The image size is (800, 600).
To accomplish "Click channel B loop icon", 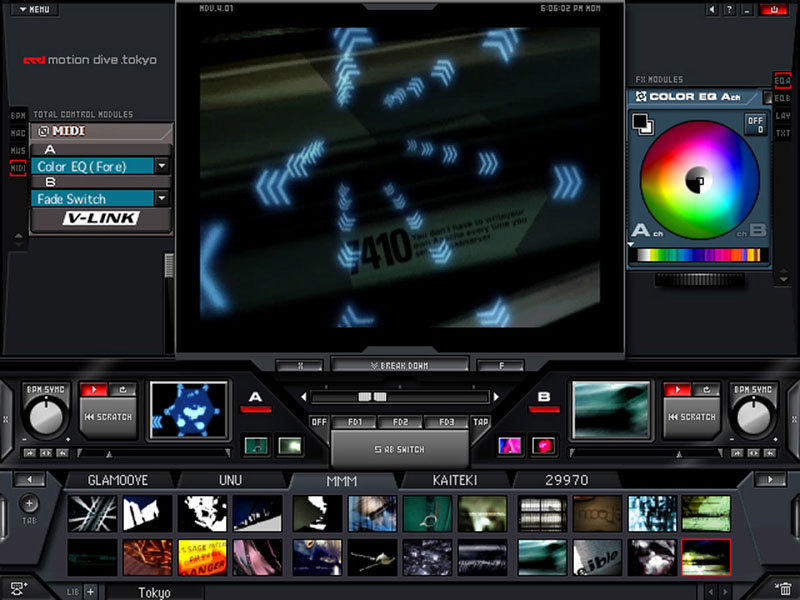I will click(x=704, y=389).
